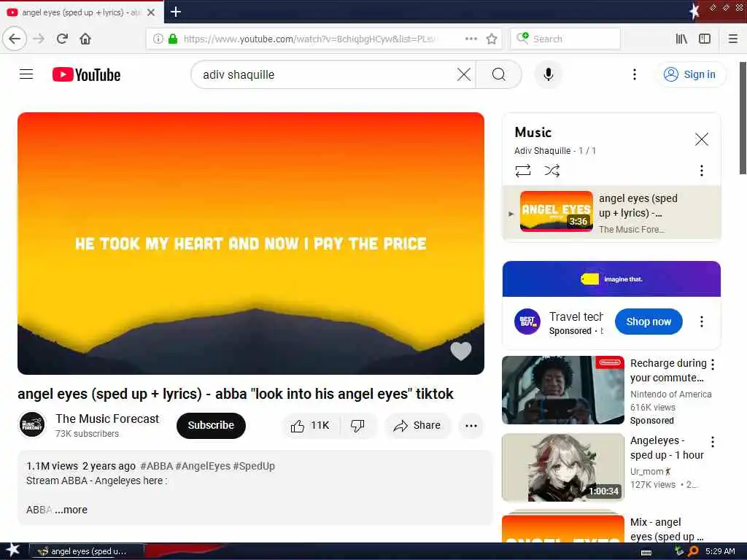Viewport: 747px width, 560px height.
Task: Click the video player area
Action: tap(251, 244)
